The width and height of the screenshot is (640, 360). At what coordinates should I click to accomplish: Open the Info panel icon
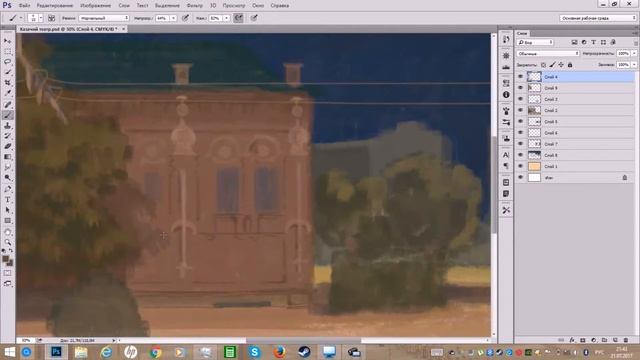[x=506, y=94]
